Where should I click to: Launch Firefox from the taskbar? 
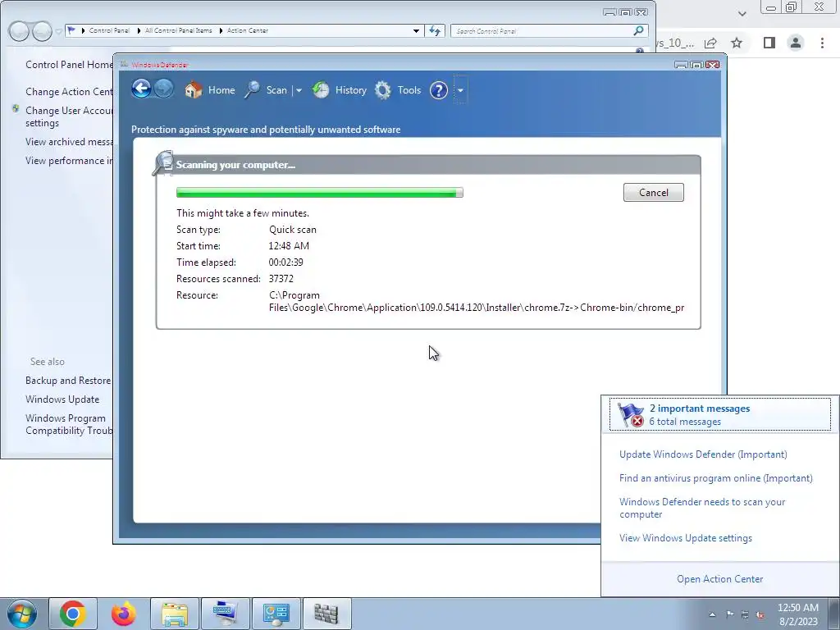[x=124, y=614]
